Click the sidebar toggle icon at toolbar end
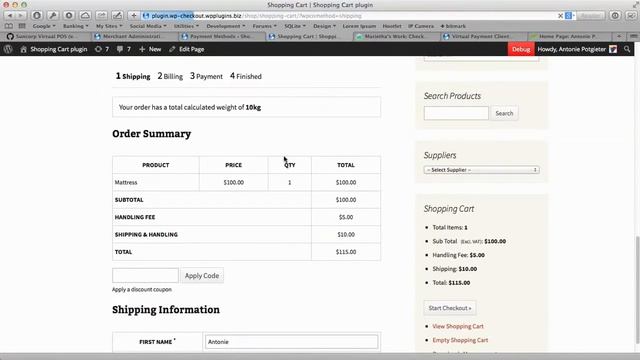The height and width of the screenshot is (360, 640). pyautogui.click(x=631, y=16)
